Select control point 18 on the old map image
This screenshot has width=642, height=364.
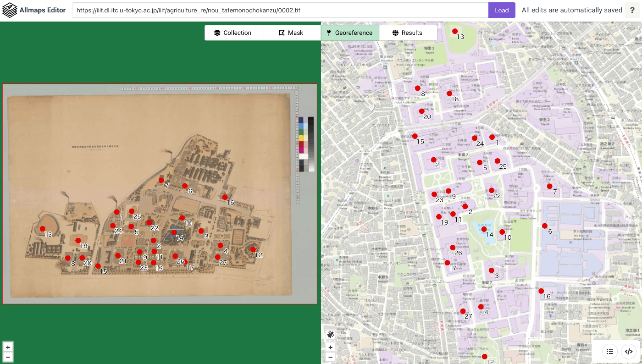click(x=78, y=241)
